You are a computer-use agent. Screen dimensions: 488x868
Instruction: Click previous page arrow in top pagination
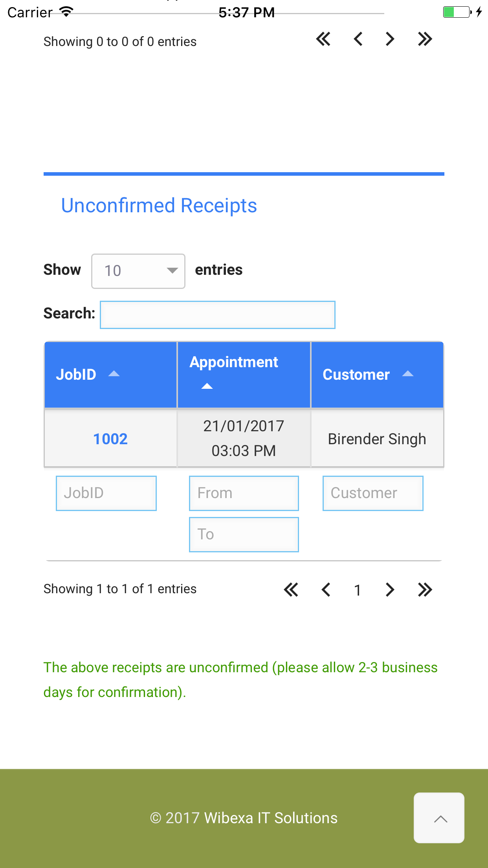tap(358, 39)
